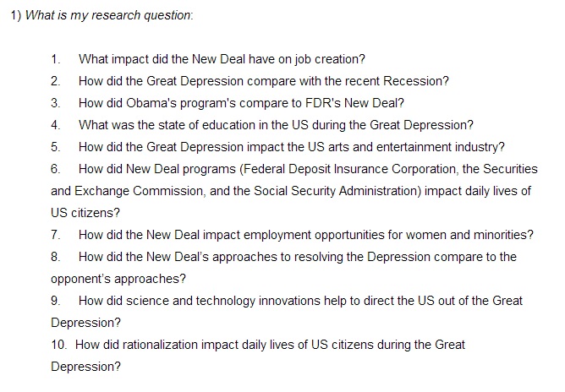The width and height of the screenshot is (565, 392).
Task: Select the women and minorities employment question
Action: [x=305, y=235]
